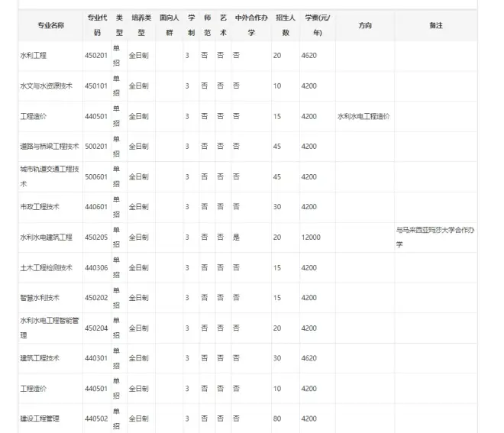Screen dimensions: 504x433
Task: Select the 专业代码 header cell
Action: [96, 25]
